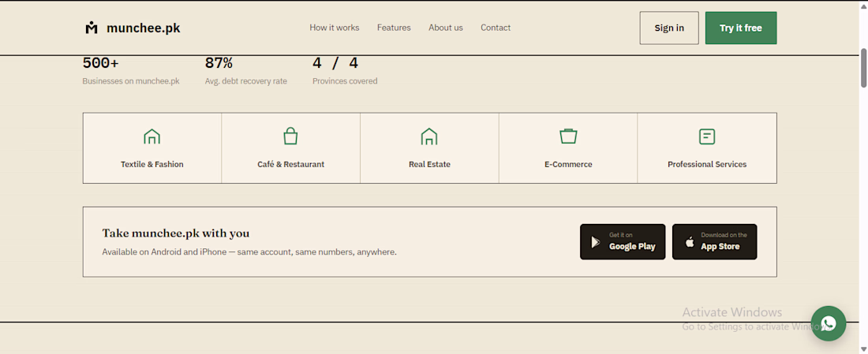This screenshot has height=354, width=868.
Task: Select the Professional Services label
Action: click(x=707, y=164)
